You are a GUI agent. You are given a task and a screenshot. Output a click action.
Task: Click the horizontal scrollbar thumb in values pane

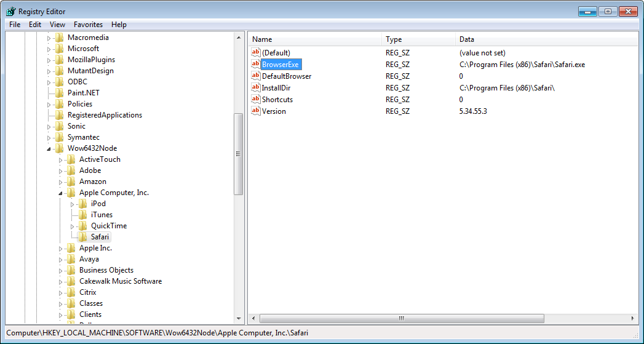(x=401, y=318)
